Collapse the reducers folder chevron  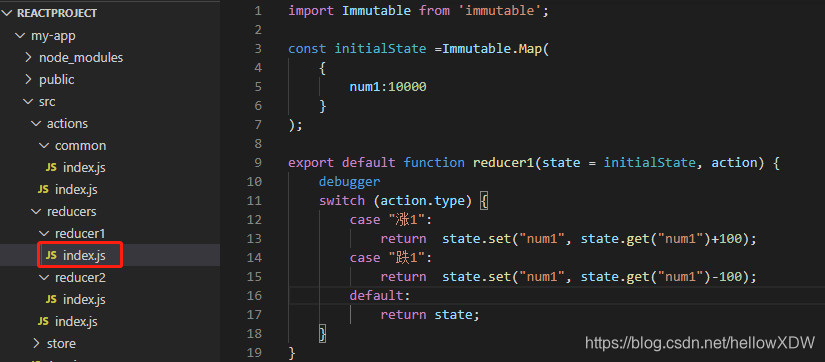[36, 212]
